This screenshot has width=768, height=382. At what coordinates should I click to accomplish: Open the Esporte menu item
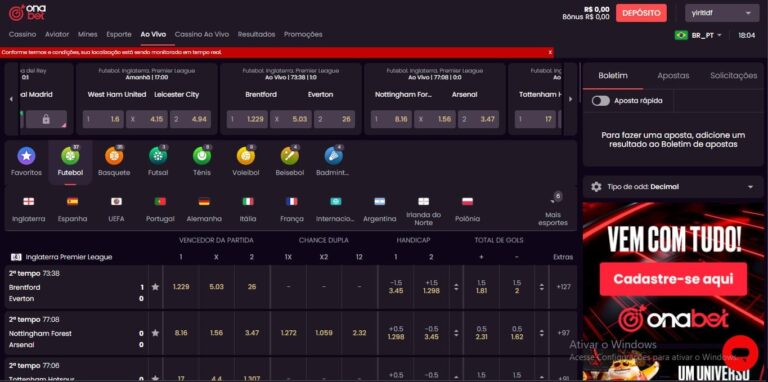pos(119,35)
